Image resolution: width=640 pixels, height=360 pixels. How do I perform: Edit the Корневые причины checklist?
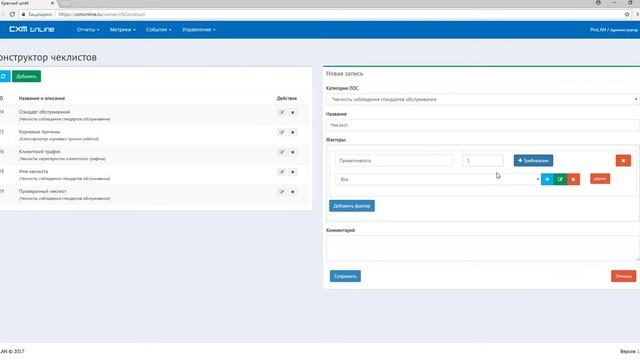pos(282,132)
